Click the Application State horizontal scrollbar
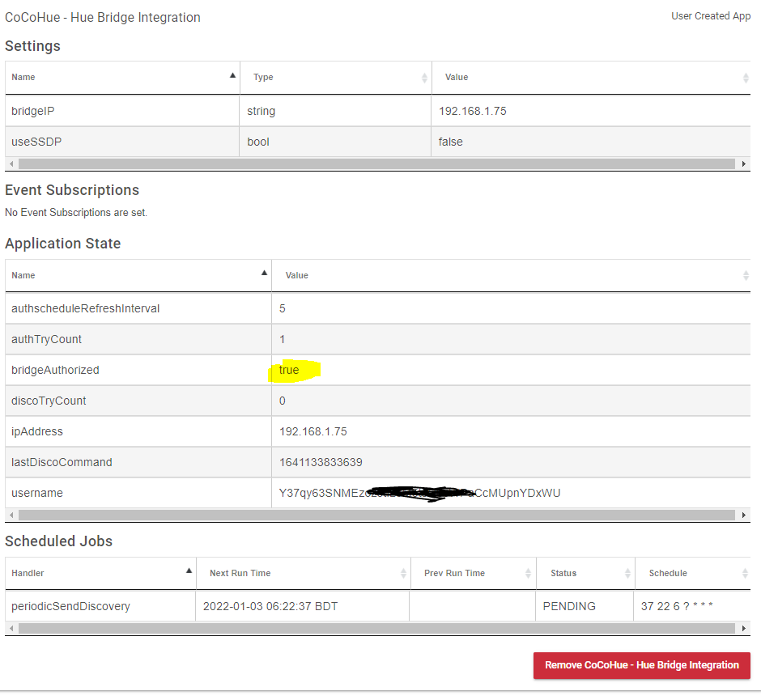 (376, 515)
